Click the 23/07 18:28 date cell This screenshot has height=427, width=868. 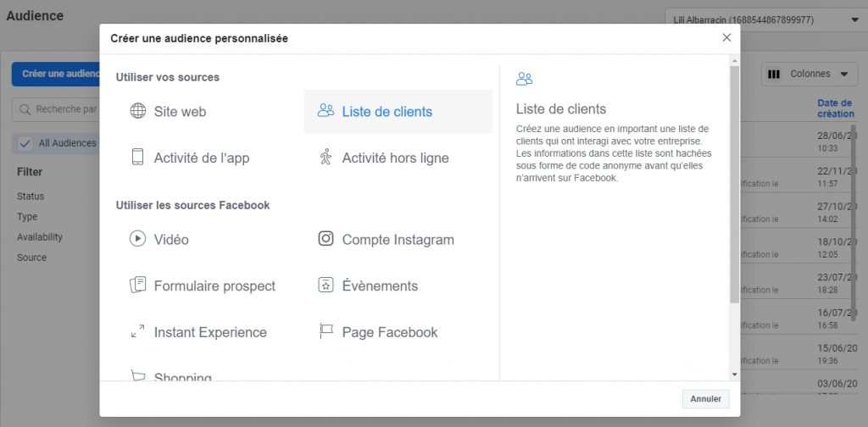pos(835,283)
